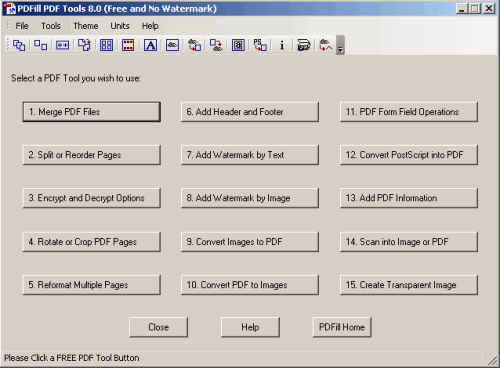Open the Tools menu

click(51, 26)
